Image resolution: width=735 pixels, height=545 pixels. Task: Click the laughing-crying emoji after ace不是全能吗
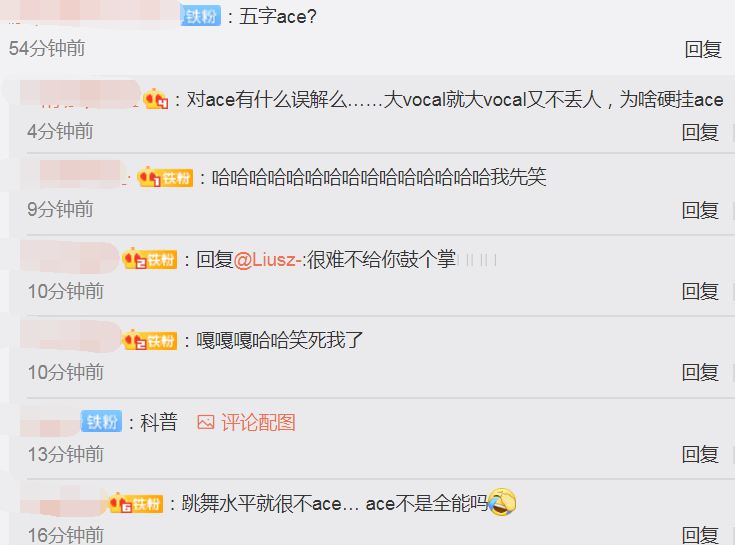502,502
